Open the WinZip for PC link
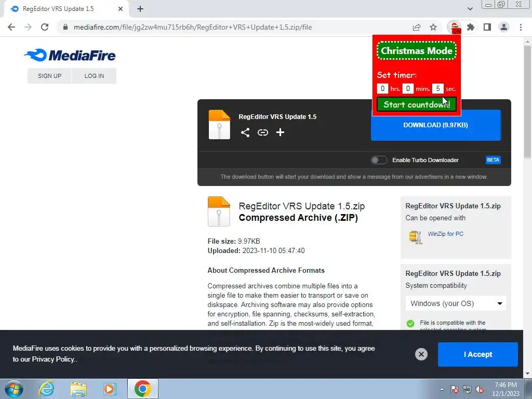This screenshot has height=399, width=532. (x=445, y=234)
